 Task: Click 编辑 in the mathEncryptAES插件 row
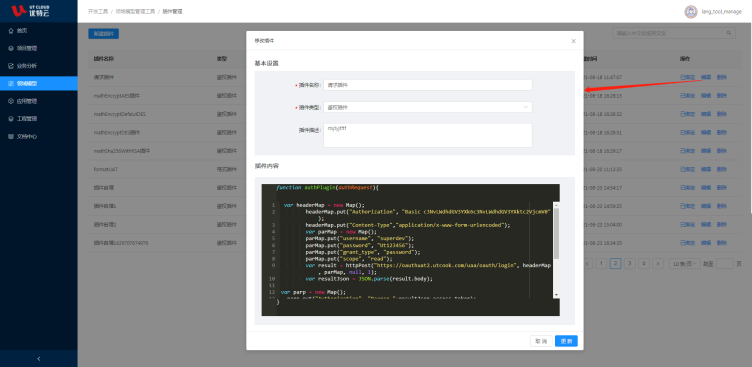pos(706,95)
